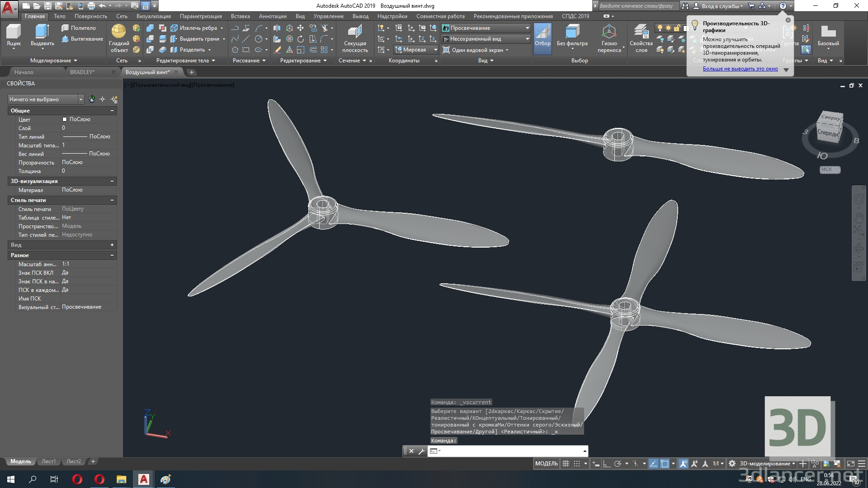
Task: Open the Ничего не выбрано selection dropdown
Action: [x=46, y=99]
